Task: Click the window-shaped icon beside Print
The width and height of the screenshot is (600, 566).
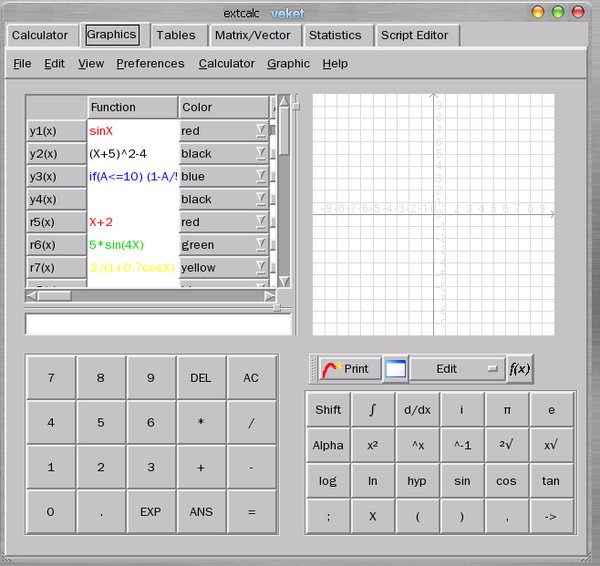Action: 396,369
